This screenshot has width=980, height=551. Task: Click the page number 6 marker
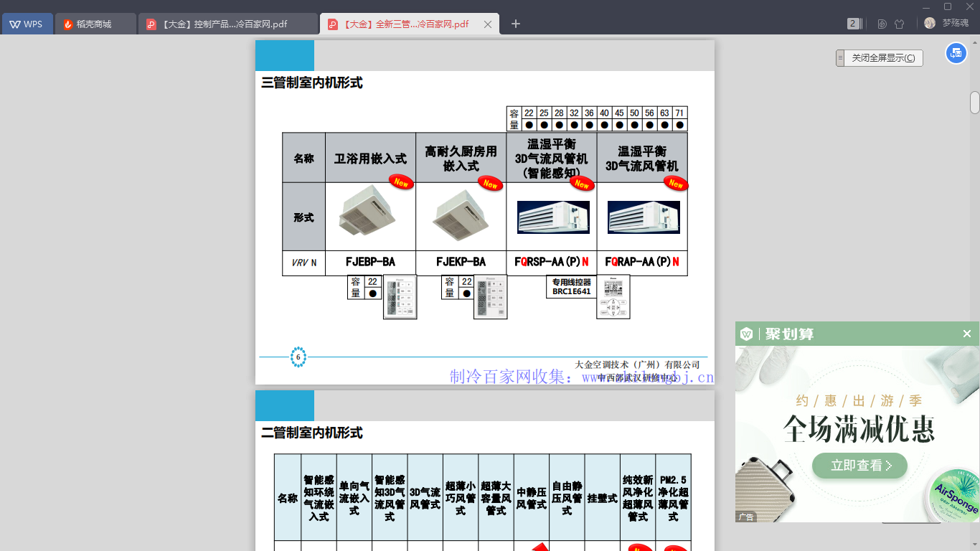pyautogui.click(x=298, y=357)
